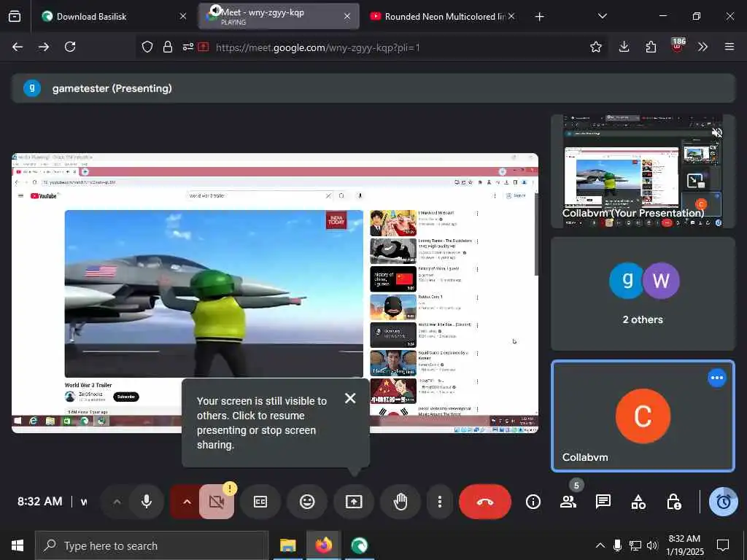747x560 pixels.
Task: Click the screen sharing indicator icon
Action: (x=204, y=47)
